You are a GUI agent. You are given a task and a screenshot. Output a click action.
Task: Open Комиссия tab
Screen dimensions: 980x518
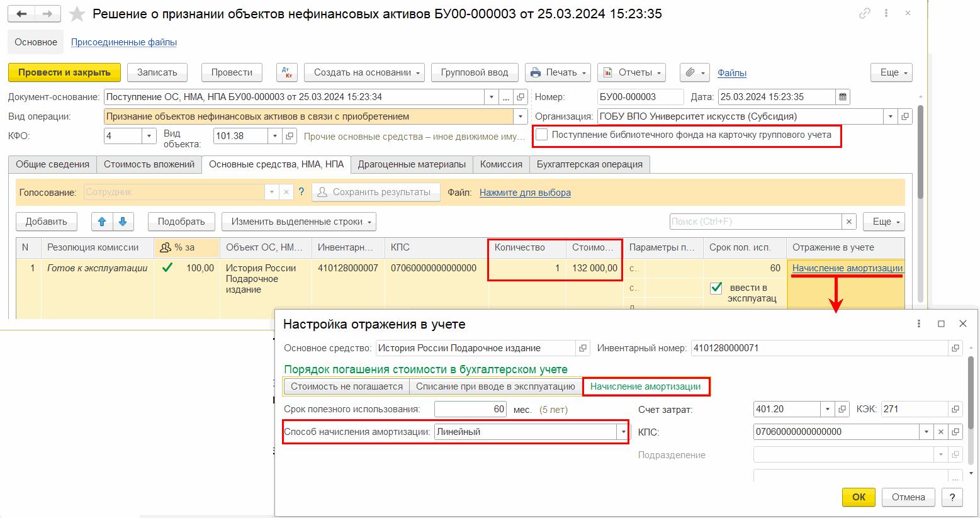pyautogui.click(x=501, y=164)
